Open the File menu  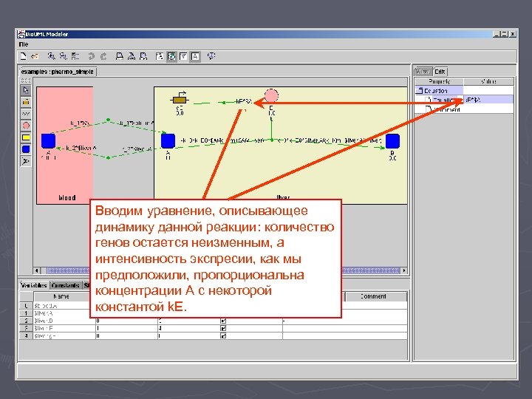[24, 44]
